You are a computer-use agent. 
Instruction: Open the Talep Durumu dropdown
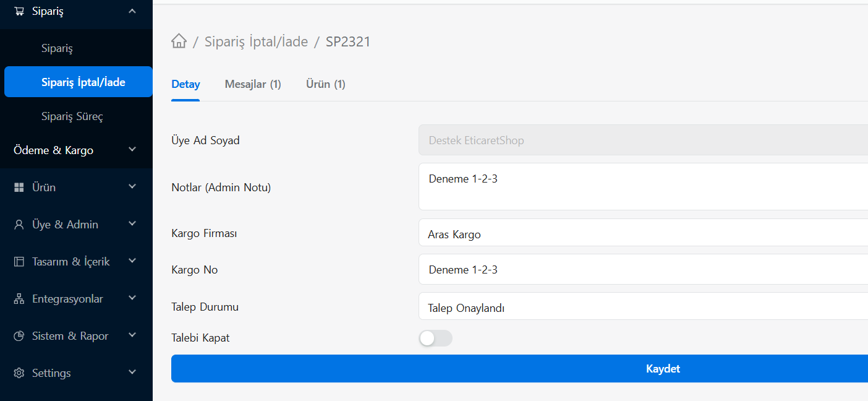[643, 306]
